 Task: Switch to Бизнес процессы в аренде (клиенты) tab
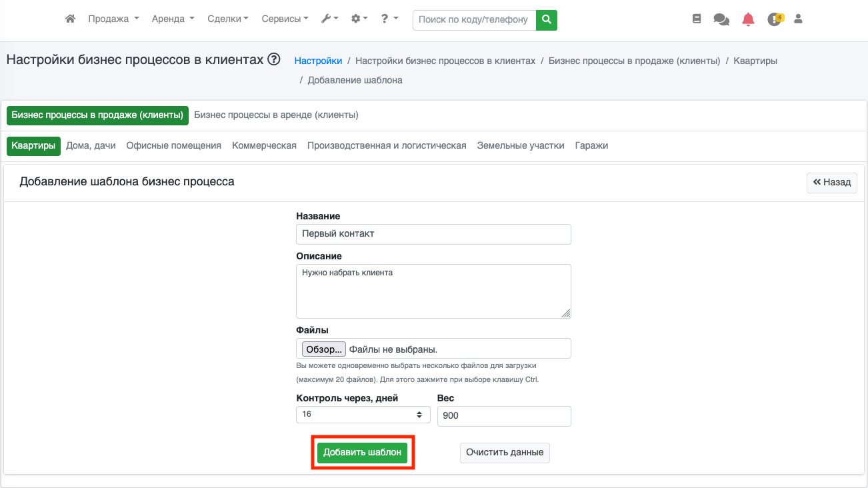(276, 115)
